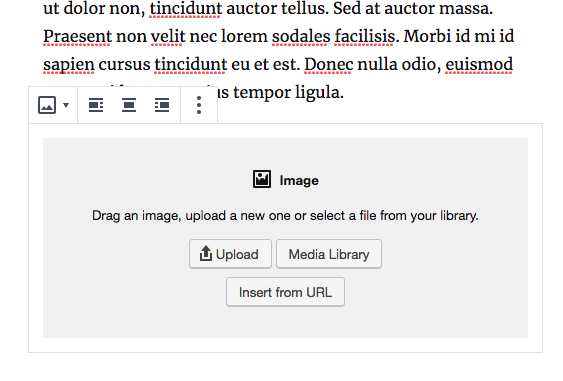563x381 pixels.
Task: Align the image block left
Action: 96,105
